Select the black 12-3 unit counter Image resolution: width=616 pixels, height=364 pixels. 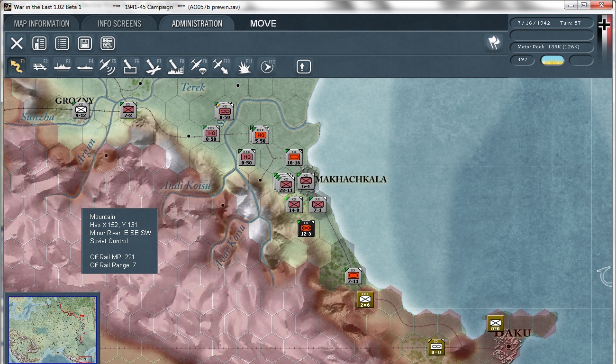tap(306, 228)
